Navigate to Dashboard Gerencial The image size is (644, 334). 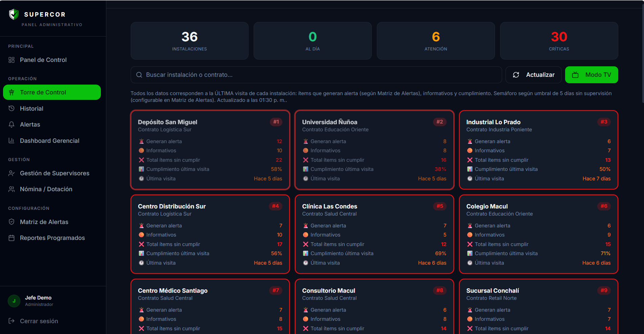click(52, 141)
